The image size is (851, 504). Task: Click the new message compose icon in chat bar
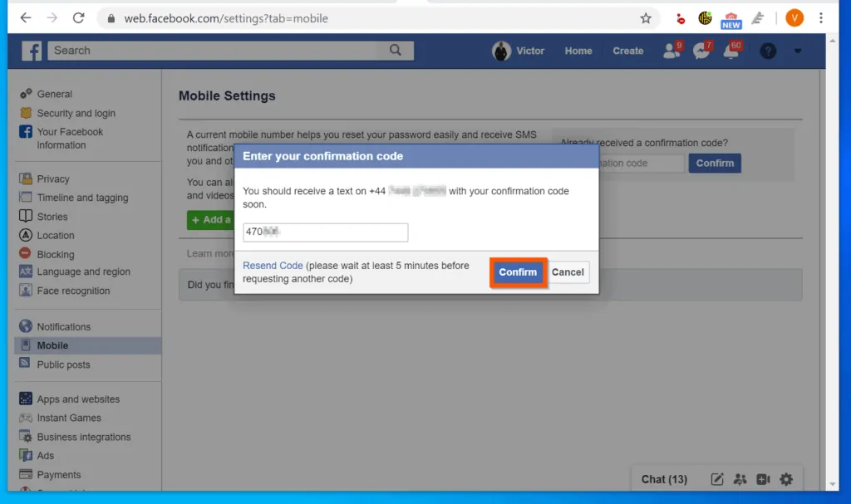pos(717,479)
